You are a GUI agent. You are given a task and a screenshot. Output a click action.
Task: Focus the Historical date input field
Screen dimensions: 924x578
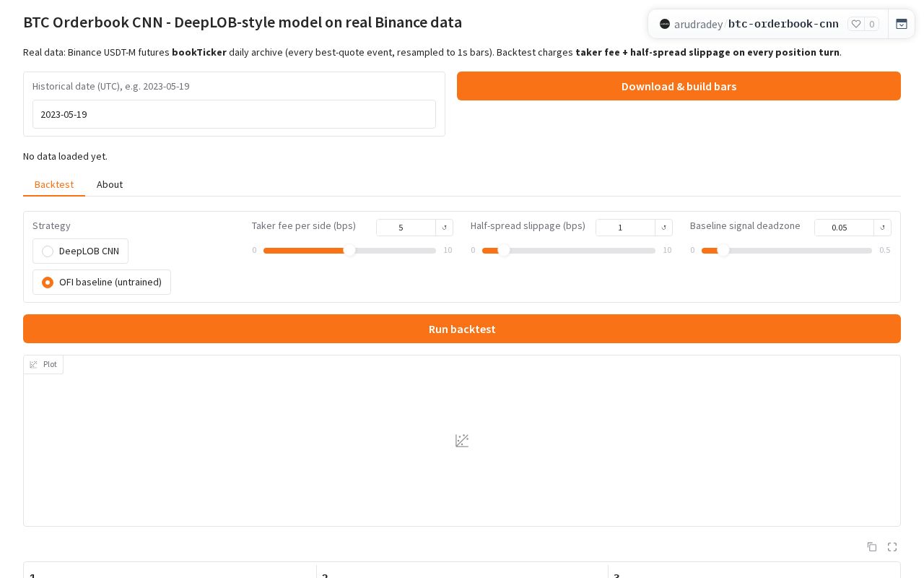(234, 114)
